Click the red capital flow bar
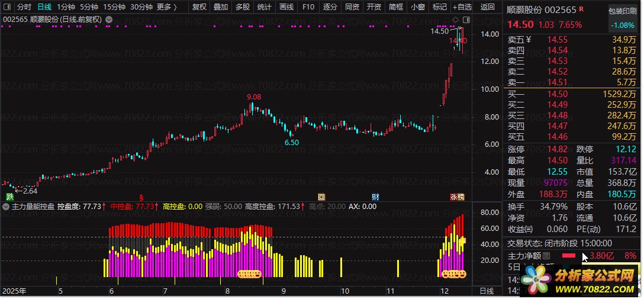644x299 pixels. pos(569,256)
